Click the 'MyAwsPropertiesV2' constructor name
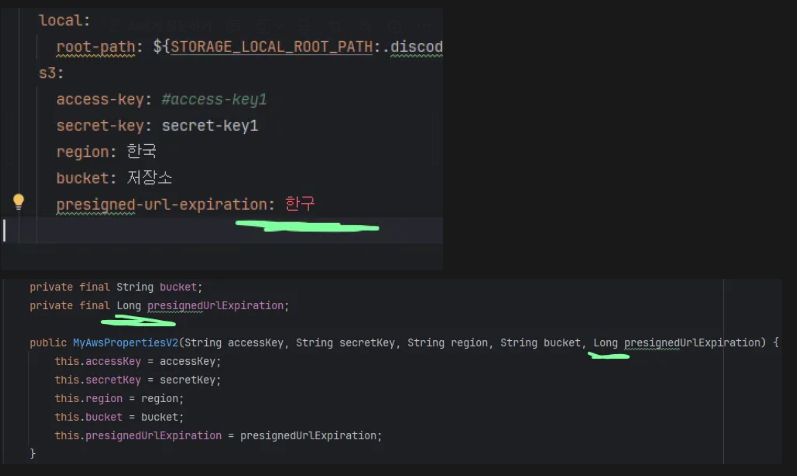This screenshot has width=797, height=476. click(x=126, y=343)
